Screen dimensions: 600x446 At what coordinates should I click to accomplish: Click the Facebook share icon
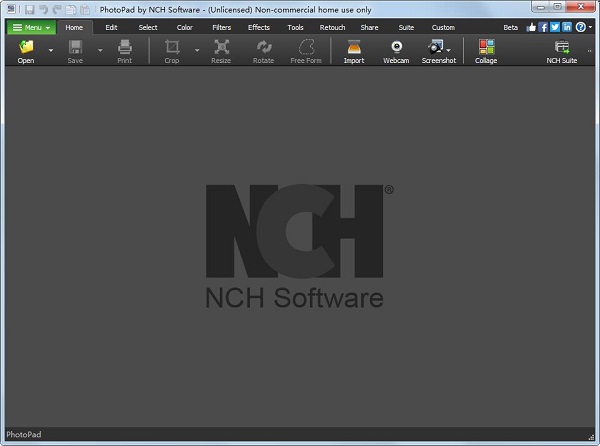(x=543, y=27)
